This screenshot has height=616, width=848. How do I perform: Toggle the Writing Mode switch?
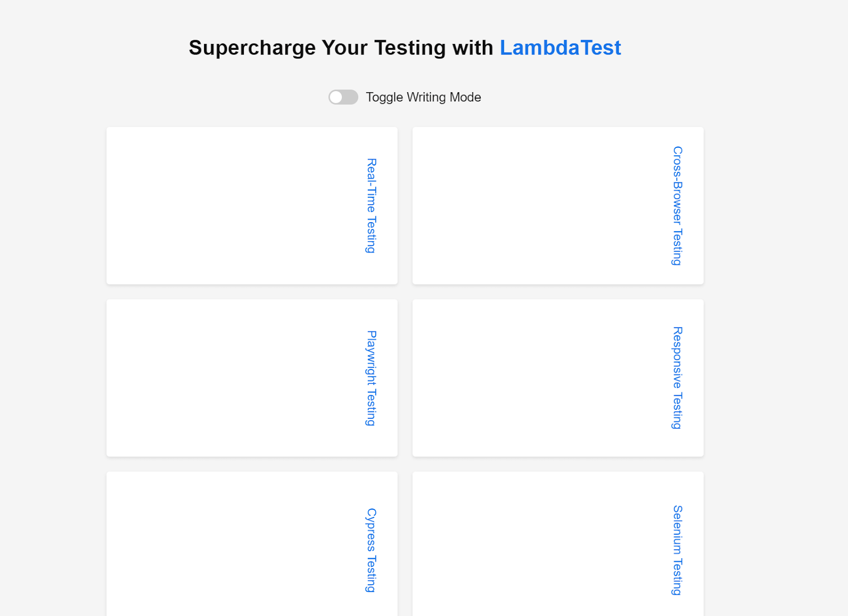point(343,98)
